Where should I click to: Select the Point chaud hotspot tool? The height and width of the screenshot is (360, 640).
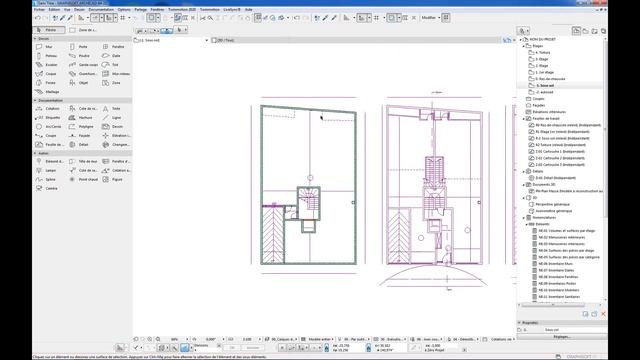[84, 179]
